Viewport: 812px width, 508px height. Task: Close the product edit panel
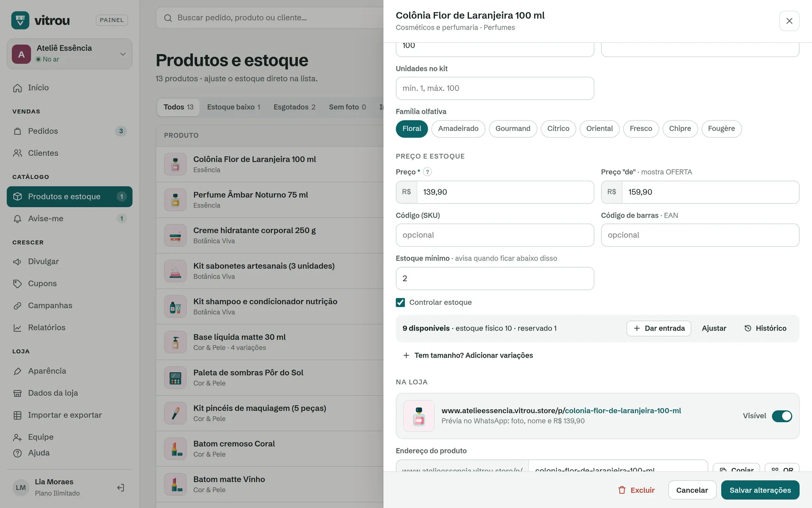click(789, 21)
